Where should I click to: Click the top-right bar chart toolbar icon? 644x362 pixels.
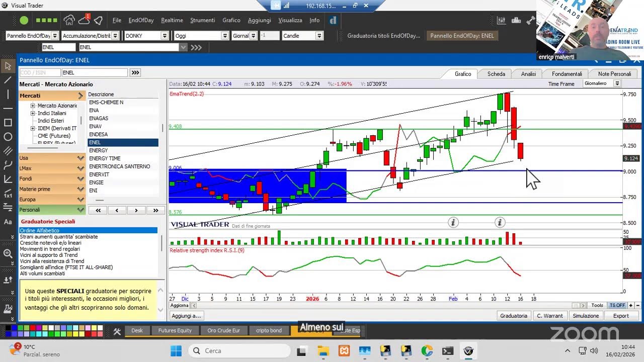(x=501, y=21)
